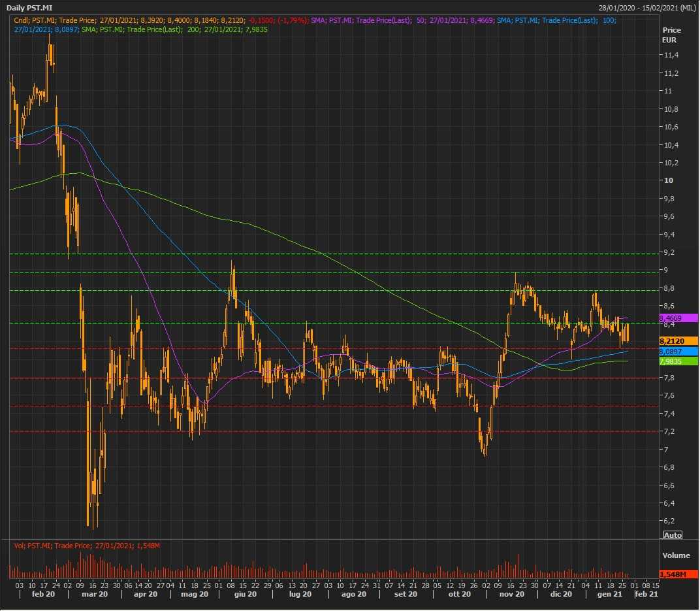700x611 pixels.
Task: Click the 10 price level on price axis
Action: click(668, 180)
